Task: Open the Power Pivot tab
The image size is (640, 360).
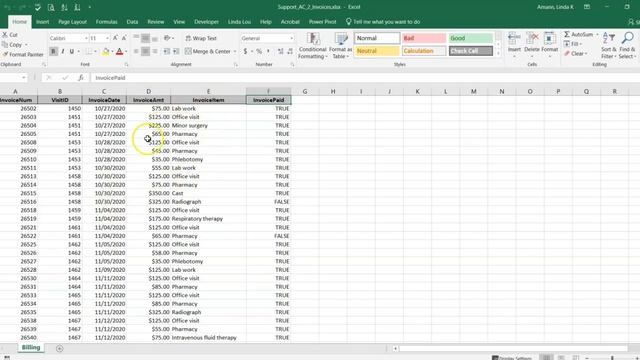Action: 322,22
